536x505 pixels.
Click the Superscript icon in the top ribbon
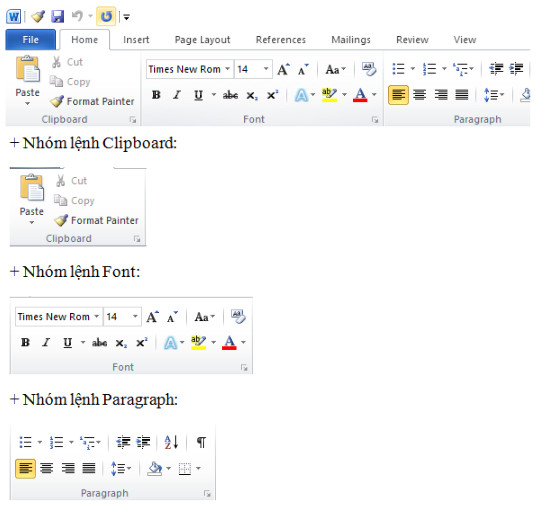click(x=272, y=95)
